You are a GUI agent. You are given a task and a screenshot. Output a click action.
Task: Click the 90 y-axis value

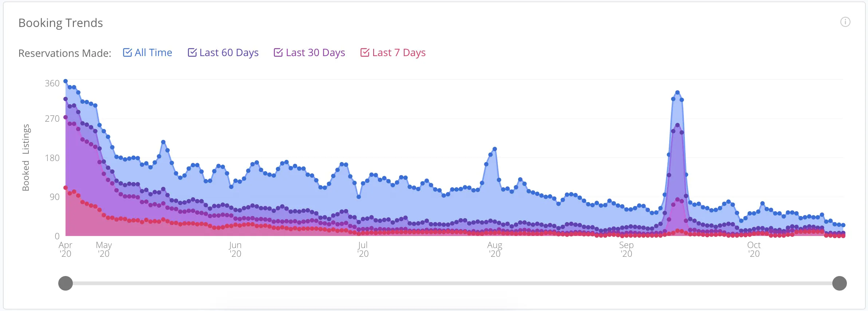click(54, 197)
